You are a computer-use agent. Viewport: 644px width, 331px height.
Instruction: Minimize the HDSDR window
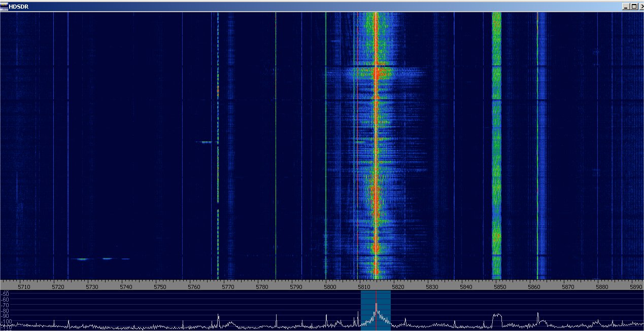click(626, 6)
